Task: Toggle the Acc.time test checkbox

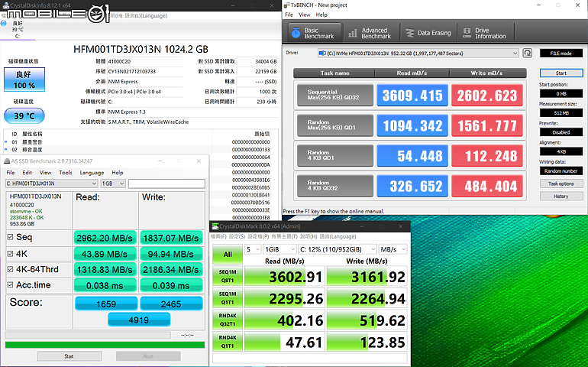Action: (x=11, y=284)
